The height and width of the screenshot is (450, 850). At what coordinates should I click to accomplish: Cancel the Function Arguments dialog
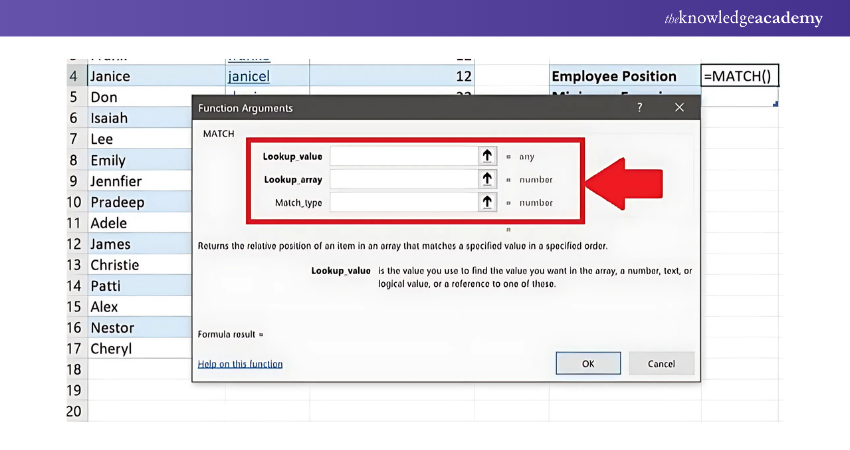coord(661,364)
